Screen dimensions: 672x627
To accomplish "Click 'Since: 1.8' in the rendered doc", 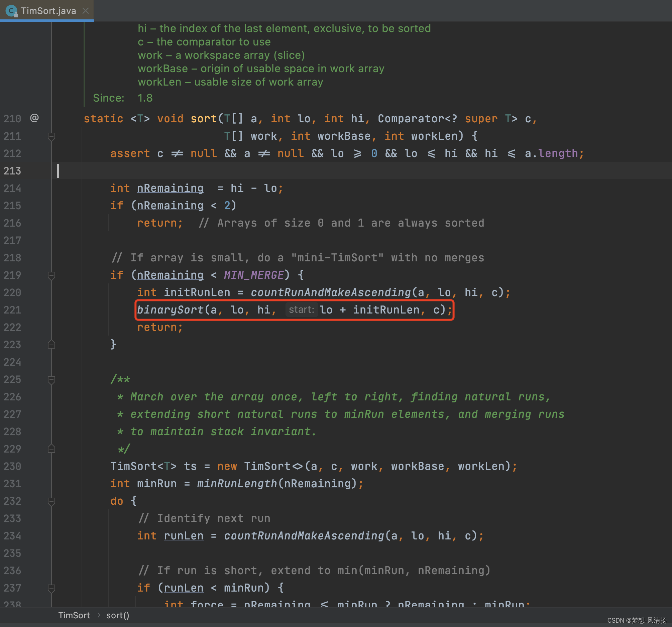I will [x=123, y=98].
